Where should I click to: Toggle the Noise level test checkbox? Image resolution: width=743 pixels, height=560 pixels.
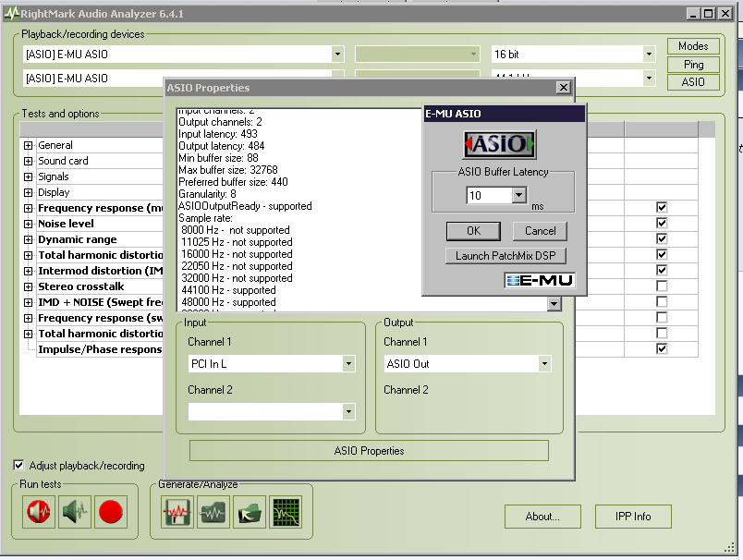click(662, 223)
